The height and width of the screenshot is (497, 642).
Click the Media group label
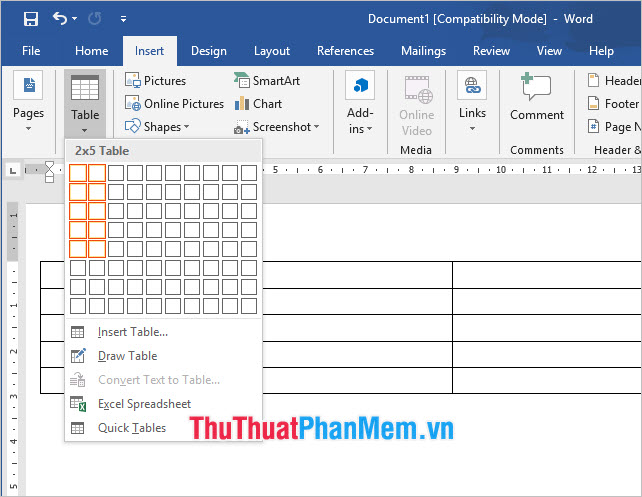click(416, 150)
